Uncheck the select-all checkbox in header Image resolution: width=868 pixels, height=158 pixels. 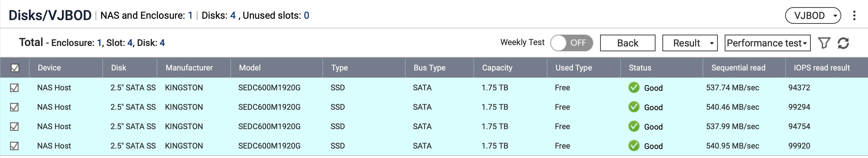tap(15, 68)
